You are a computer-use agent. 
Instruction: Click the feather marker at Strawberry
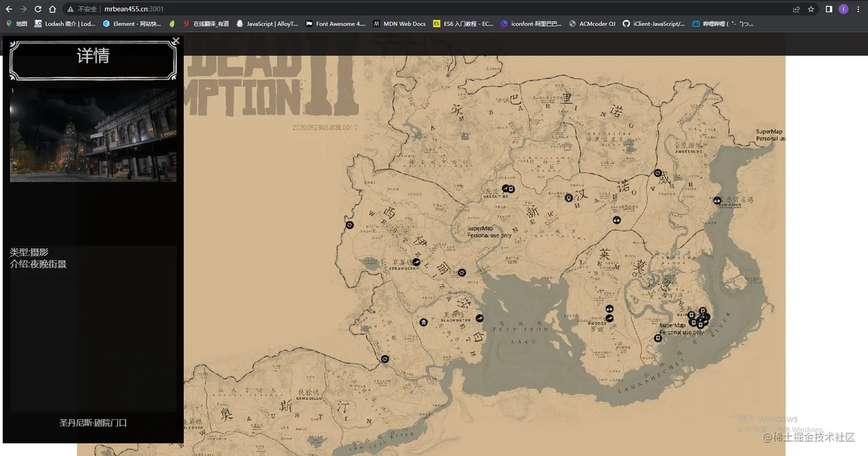(x=416, y=262)
